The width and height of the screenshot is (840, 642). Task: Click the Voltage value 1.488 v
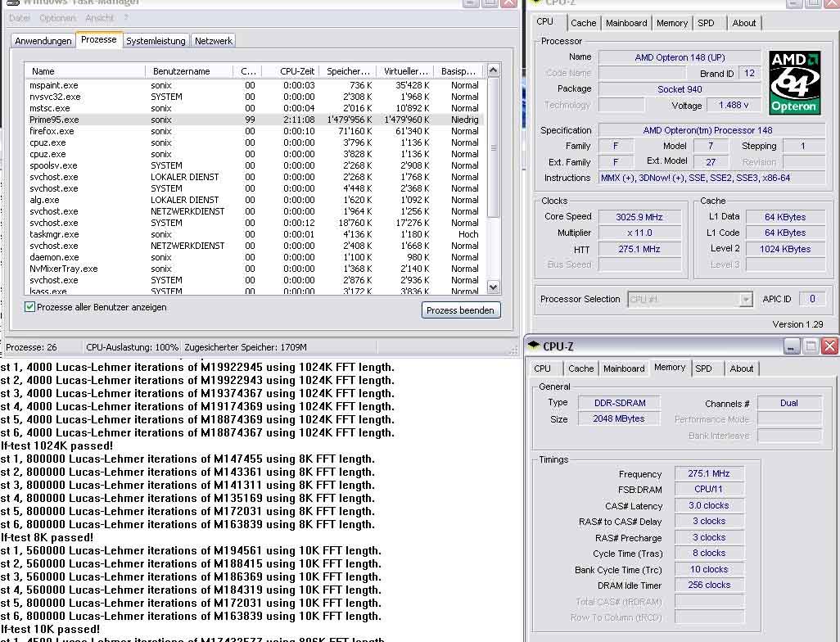(x=734, y=105)
